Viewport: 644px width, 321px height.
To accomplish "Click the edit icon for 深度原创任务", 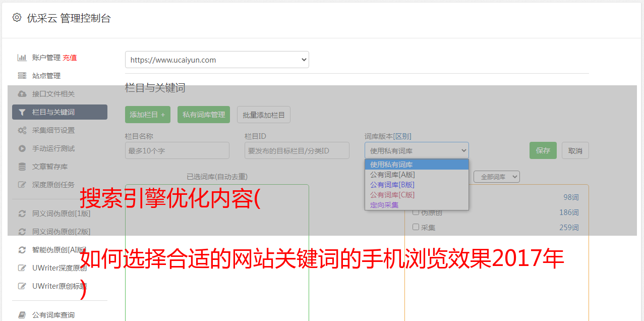I will pyautogui.click(x=22, y=185).
